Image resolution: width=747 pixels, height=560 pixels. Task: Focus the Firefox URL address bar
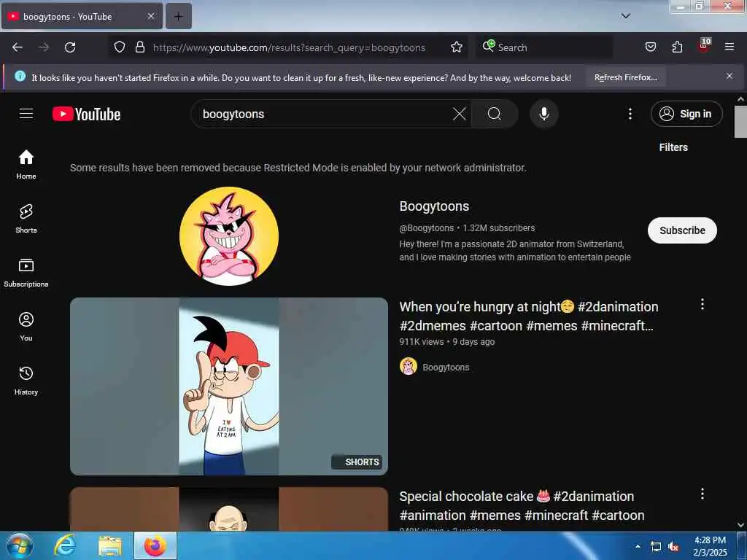pos(289,47)
